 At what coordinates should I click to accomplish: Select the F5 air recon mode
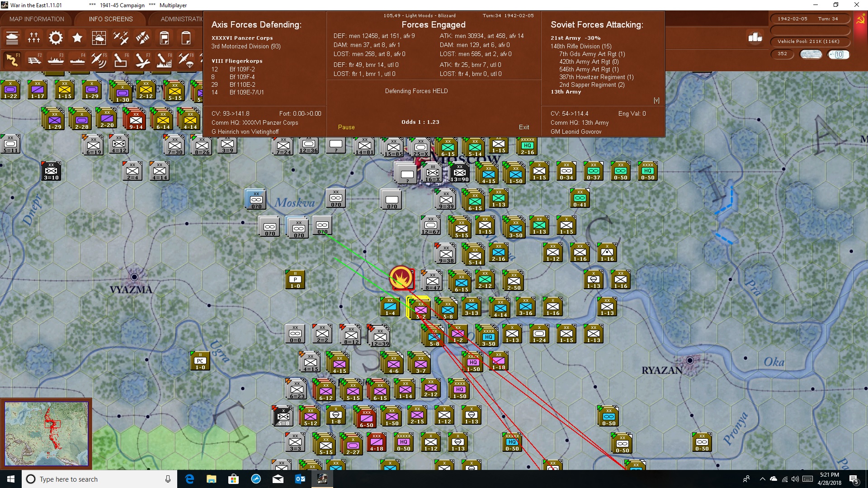pyautogui.click(x=99, y=60)
